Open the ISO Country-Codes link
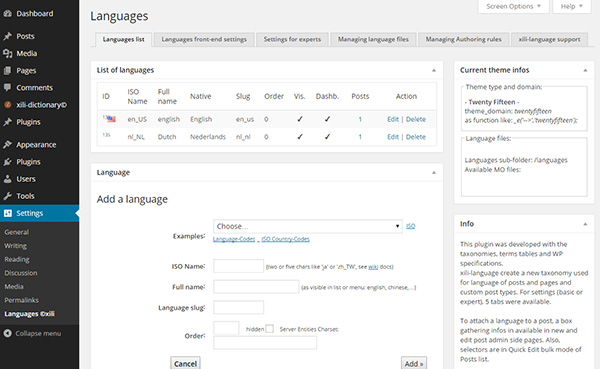 point(285,239)
